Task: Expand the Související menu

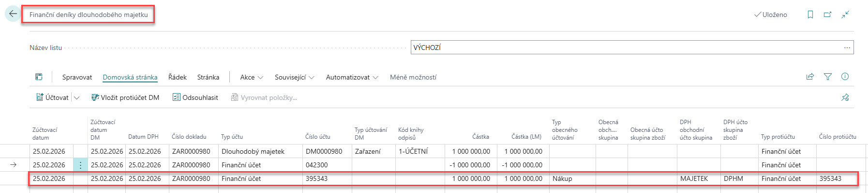Action: (x=294, y=77)
